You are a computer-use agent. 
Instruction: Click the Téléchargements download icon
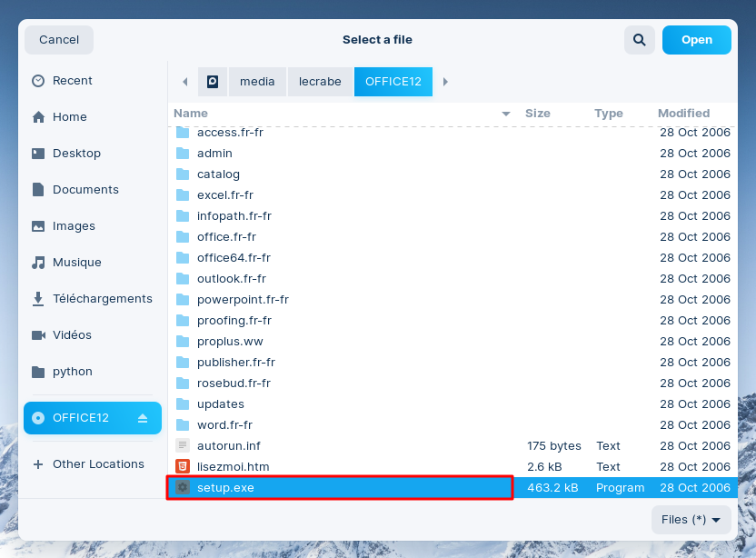38,298
